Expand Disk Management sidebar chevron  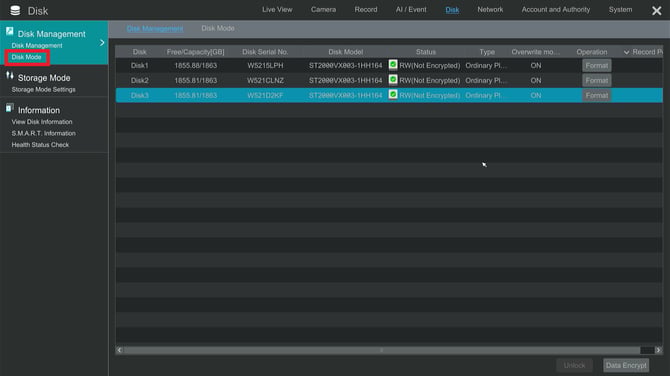click(x=102, y=42)
